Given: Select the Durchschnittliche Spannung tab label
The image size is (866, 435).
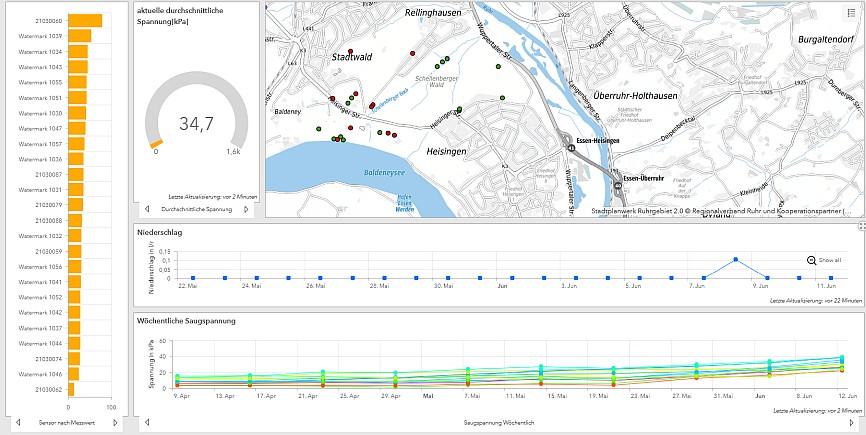Looking at the screenshot, I should 197,209.
